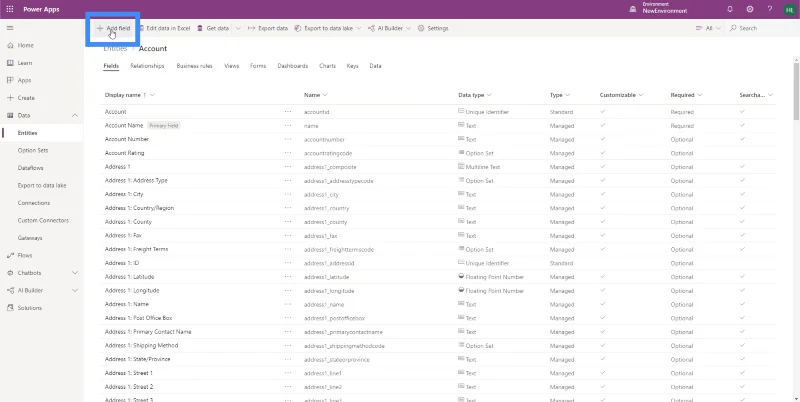Switch to the Forms tab

258,66
